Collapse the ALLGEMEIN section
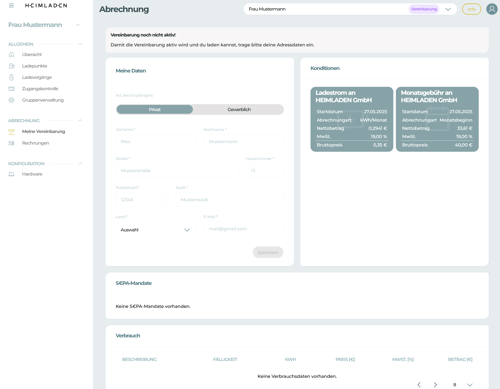This screenshot has width=500, height=389. coord(80,44)
